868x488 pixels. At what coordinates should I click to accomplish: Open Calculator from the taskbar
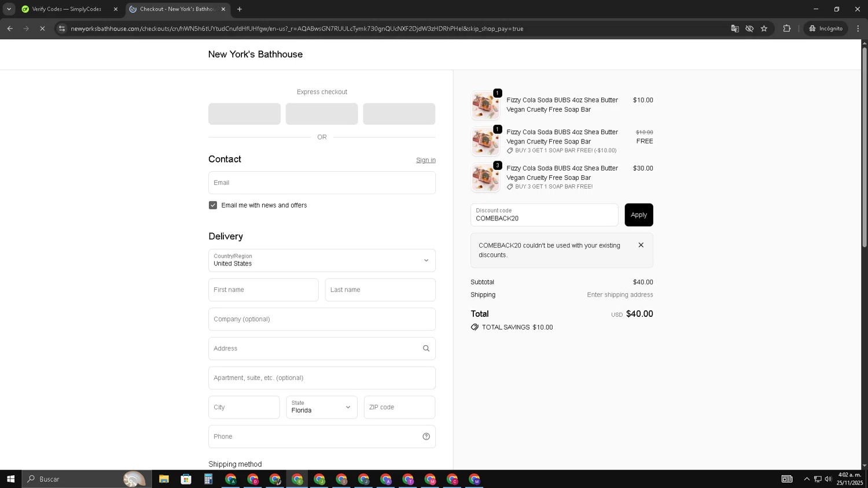208,479
